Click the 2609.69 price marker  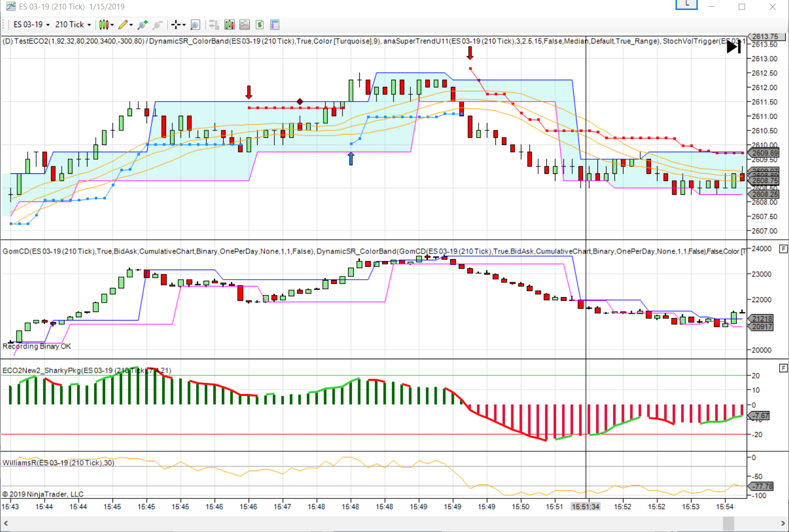(764, 153)
